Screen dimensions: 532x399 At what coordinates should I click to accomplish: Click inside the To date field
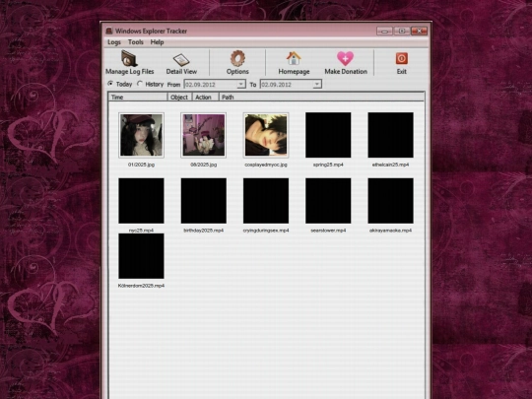pyautogui.click(x=287, y=84)
